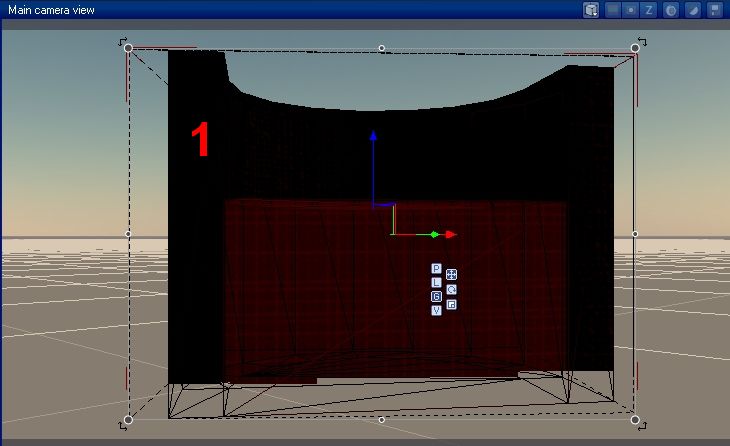Choose the move gizmo four-arrow icon
The width and height of the screenshot is (730, 446).
click(451, 275)
